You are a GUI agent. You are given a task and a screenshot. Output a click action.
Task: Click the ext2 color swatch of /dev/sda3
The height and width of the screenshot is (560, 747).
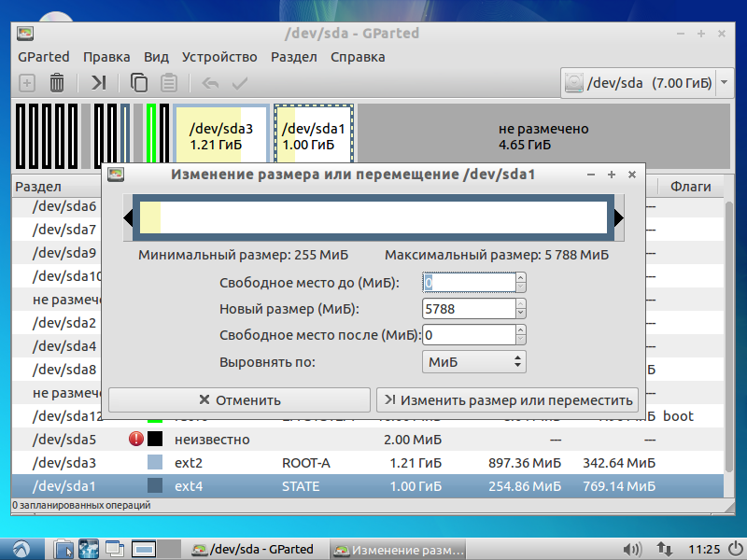155,462
